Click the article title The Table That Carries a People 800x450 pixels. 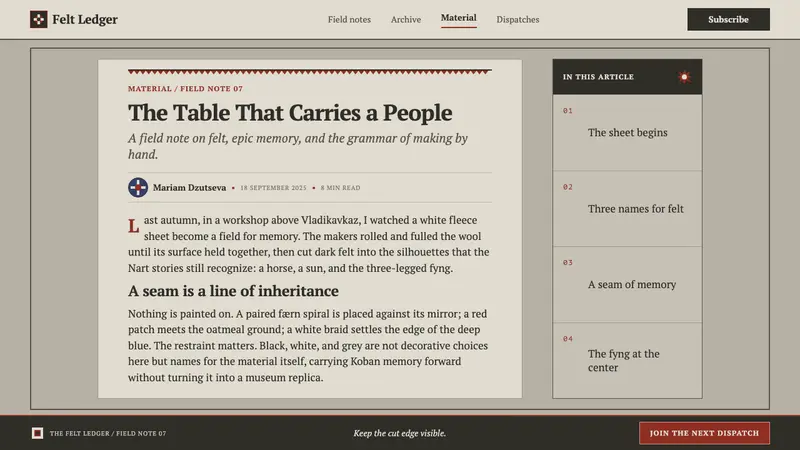point(290,113)
